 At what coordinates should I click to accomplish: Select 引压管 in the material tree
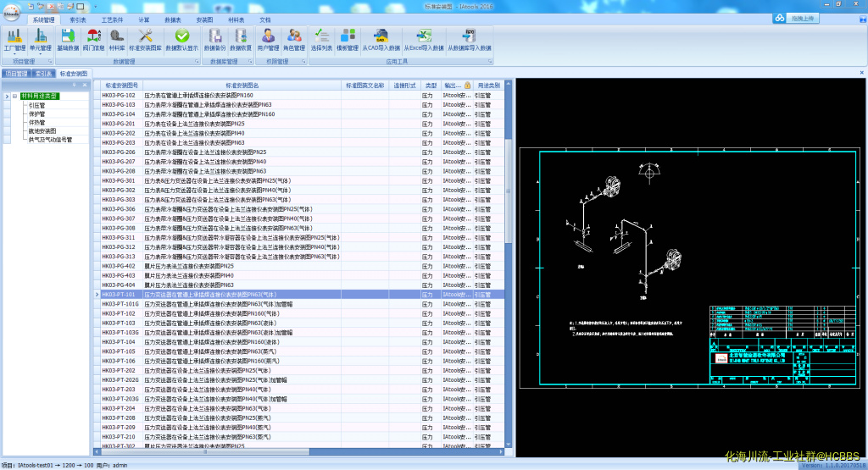pos(37,105)
